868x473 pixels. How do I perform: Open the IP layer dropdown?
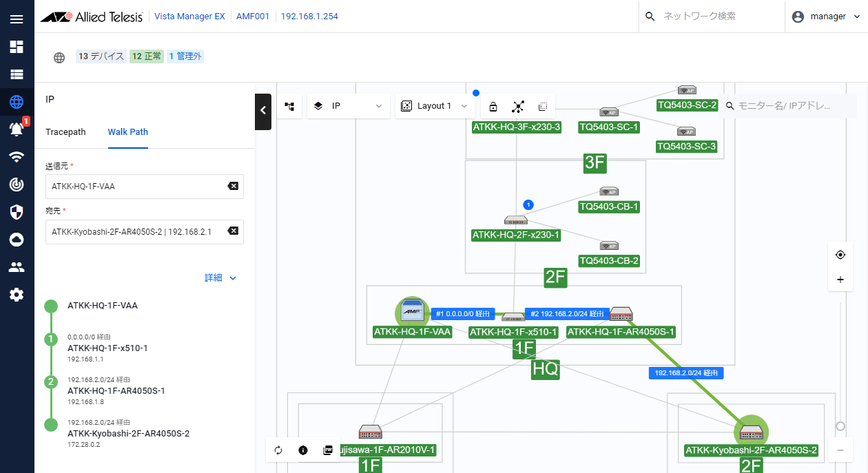pyautogui.click(x=348, y=106)
